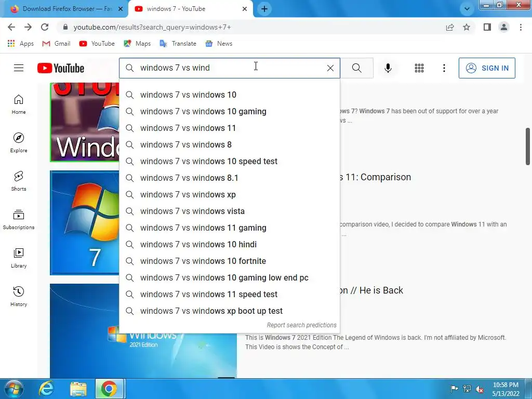Go to Home in the sidebar
Viewport: 532px width, 399px height.
[19, 104]
